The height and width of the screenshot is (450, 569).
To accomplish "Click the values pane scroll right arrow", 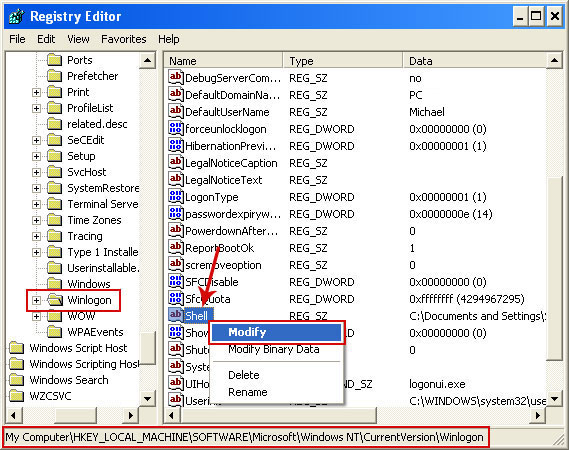I will [538, 415].
